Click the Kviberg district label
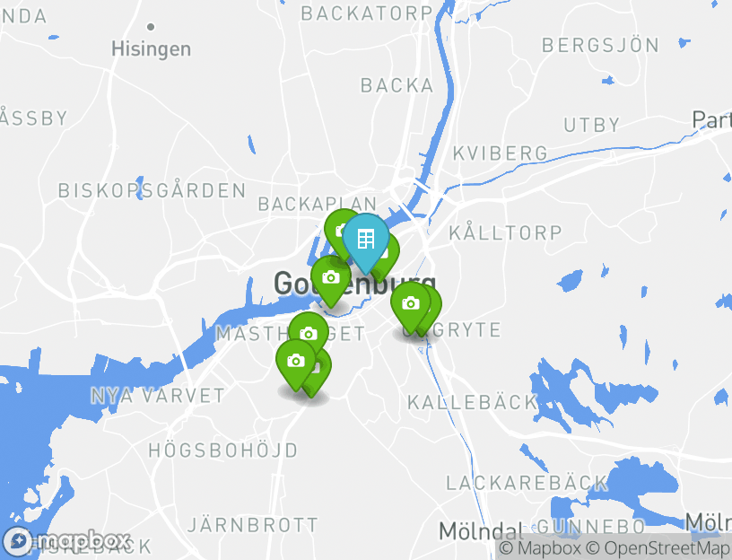 click(501, 153)
